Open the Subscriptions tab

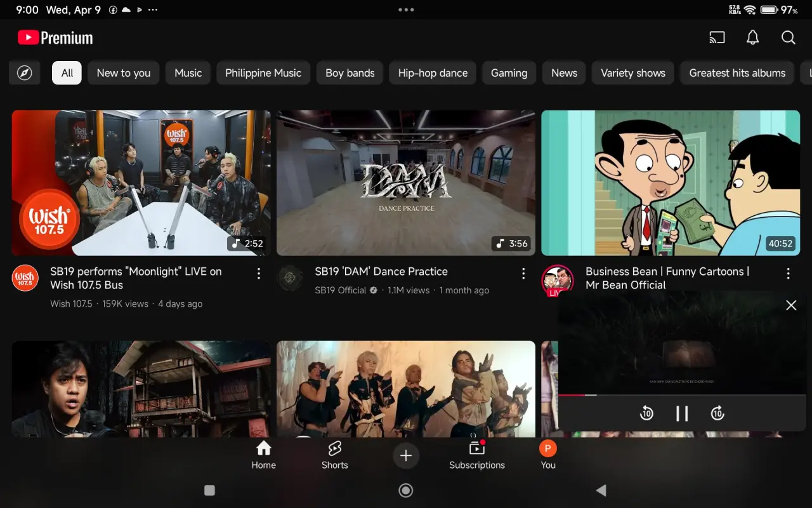pyautogui.click(x=477, y=456)
